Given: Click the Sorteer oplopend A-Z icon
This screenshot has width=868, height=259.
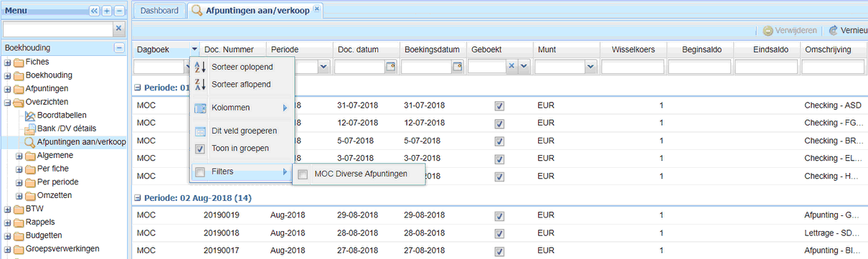Looking at the screenshot, I should [200, 67].
